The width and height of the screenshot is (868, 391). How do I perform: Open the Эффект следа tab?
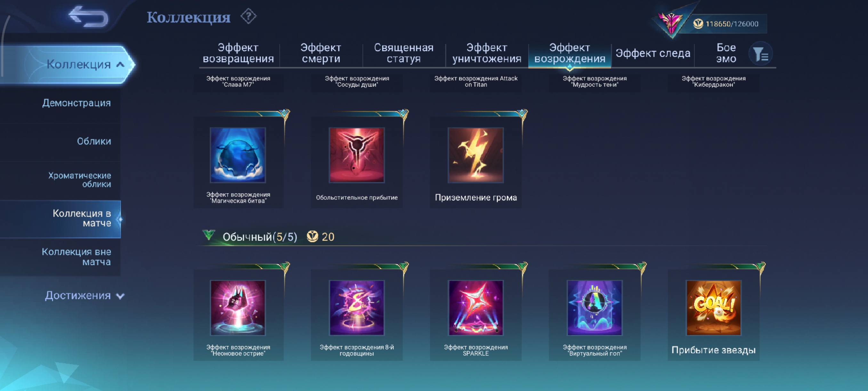tap(653, 53)
